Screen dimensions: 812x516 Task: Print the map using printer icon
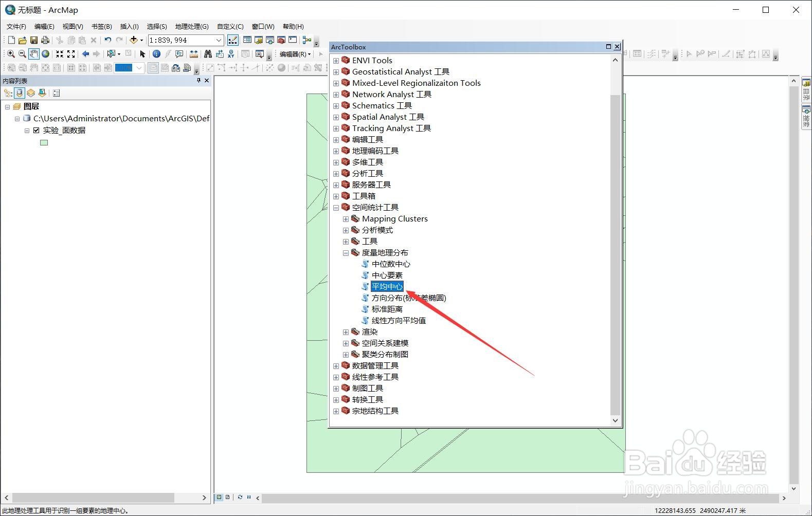click(45, 40)
